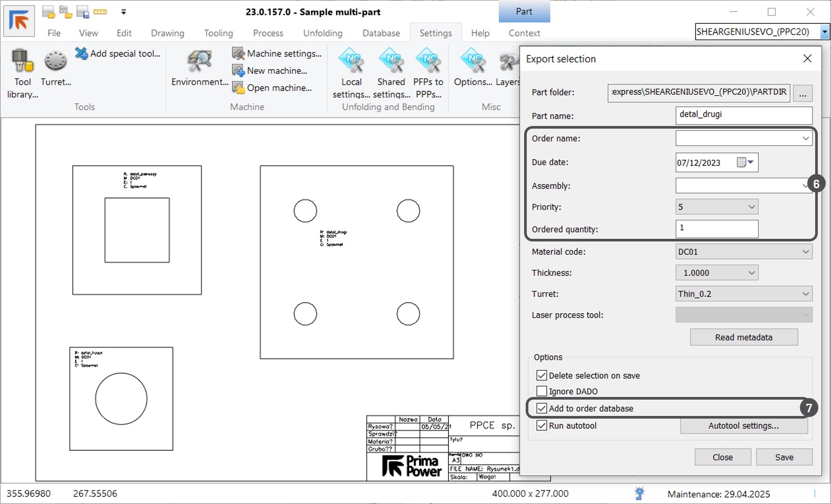Image resolution: width=831 pixels, height=504 pixels.
Task: Uncheck Add to order database
Action: pos(542,409)
